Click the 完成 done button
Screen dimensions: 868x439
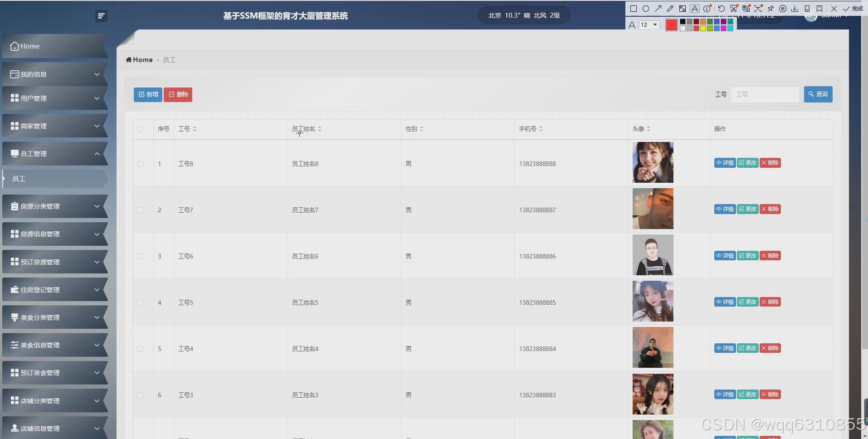[x=853, y=9]
